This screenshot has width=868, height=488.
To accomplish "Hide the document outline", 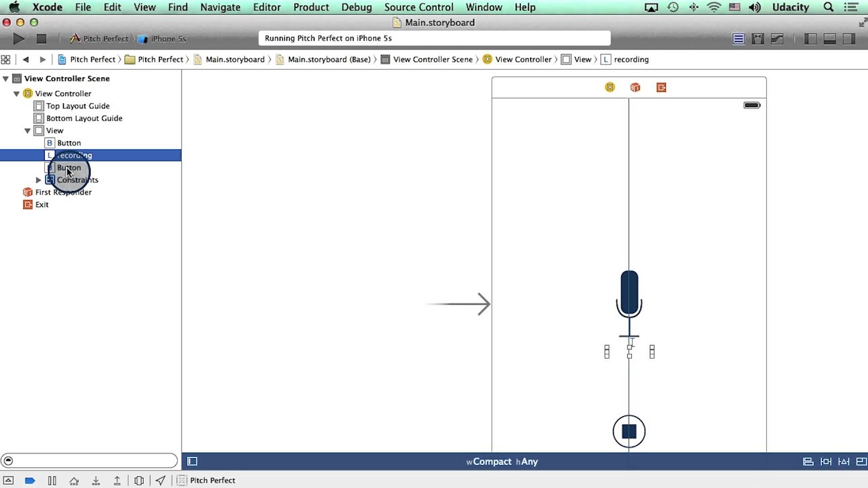I will pyautogui.click(x=193, y=462).
